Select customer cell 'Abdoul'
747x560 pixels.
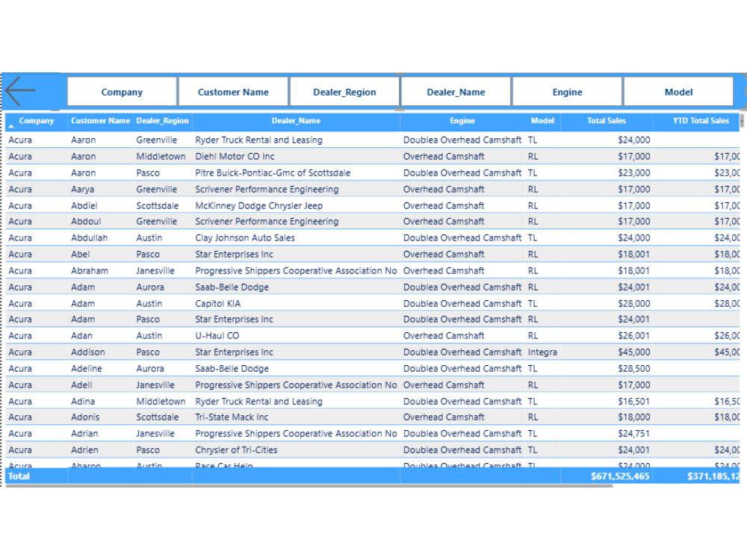86,222
